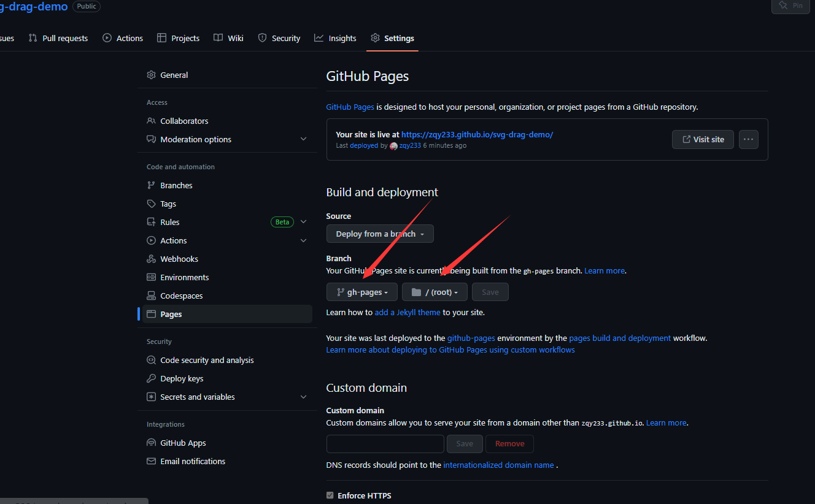This screenshot has height=504, width=815.
Task: Click the Webhooks icon
Action: (x=151, y=259)
